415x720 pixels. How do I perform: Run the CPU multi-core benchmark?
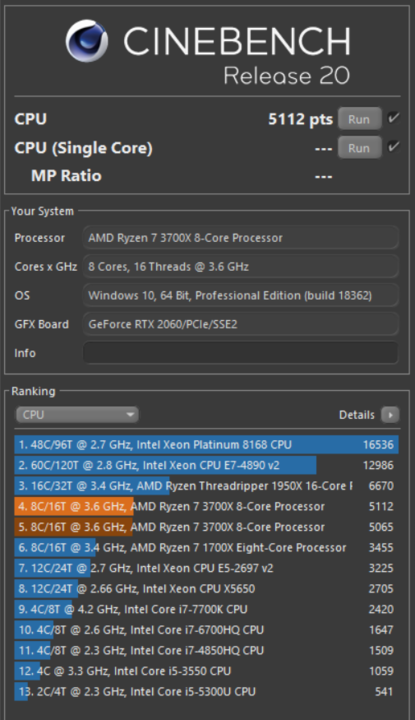click(359, 119)
